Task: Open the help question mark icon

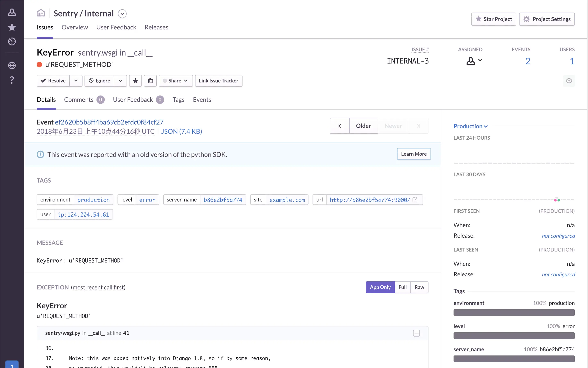Action: pos(12,80)
